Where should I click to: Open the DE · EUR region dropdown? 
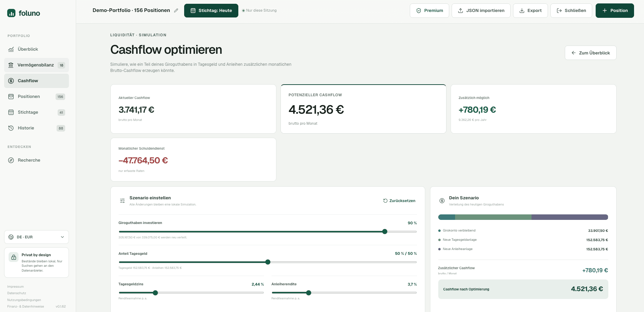36,237
